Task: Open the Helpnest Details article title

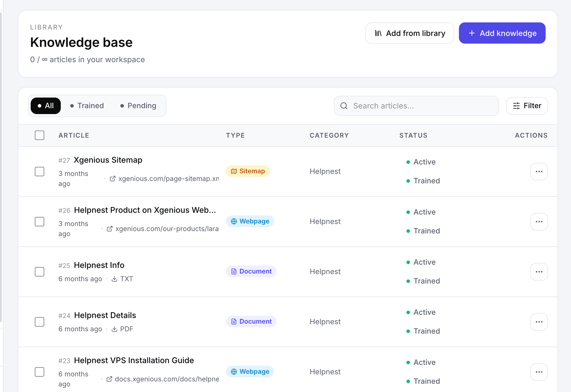Action: [x=105, y=315]
